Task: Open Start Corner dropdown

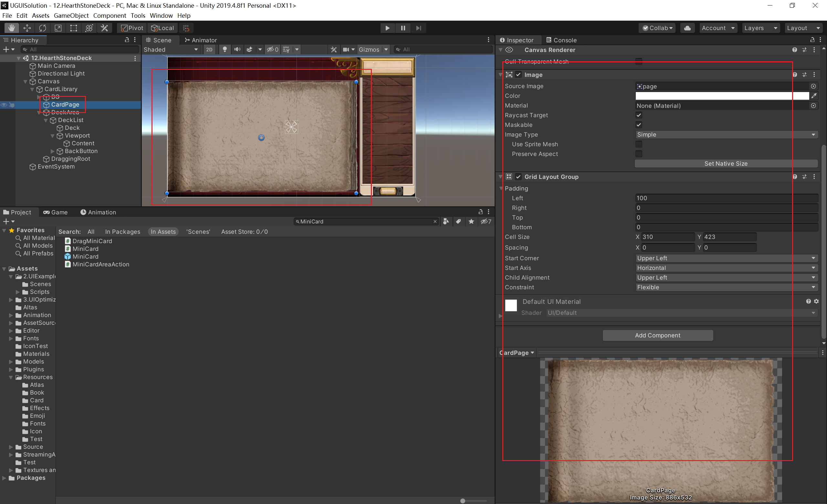Action: 726,258
